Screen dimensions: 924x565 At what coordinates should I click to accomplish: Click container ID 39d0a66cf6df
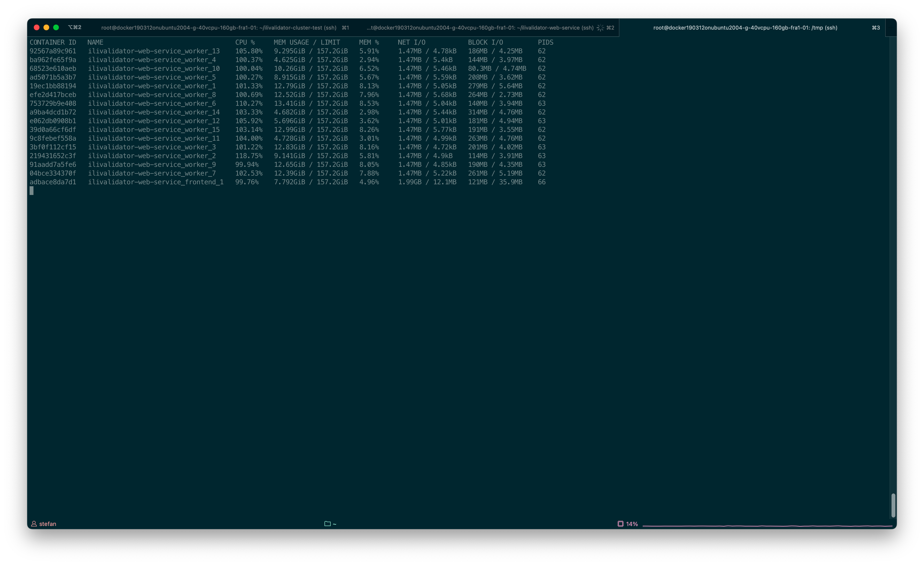click(x=53, y=129)
